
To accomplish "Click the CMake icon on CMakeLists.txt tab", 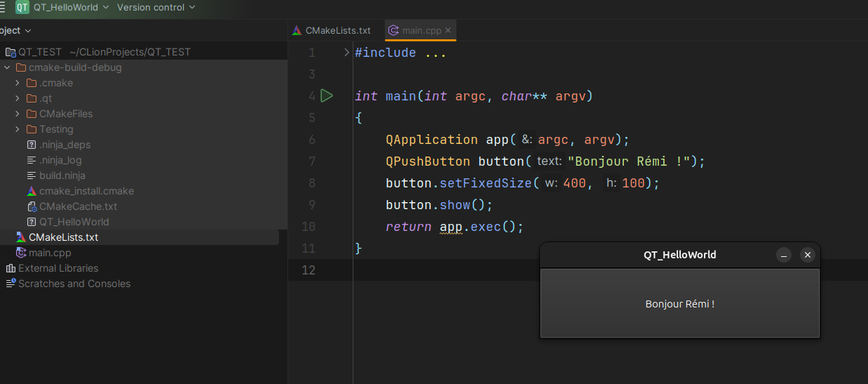I will coord(297,30).
